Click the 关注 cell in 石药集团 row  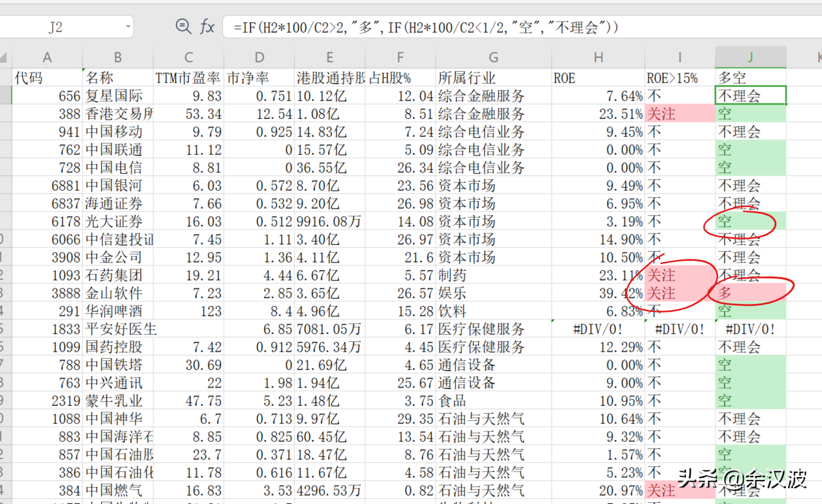click(x=680, y=275)
